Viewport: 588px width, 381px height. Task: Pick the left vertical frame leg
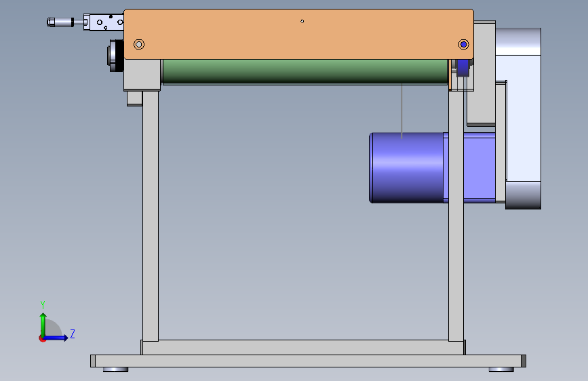point(151,216)
